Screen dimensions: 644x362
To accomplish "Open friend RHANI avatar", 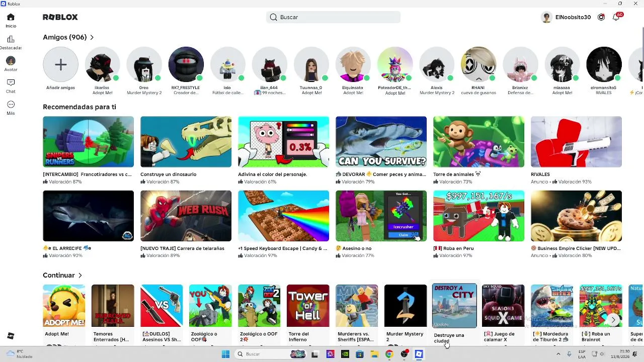I will coord(478,64).
